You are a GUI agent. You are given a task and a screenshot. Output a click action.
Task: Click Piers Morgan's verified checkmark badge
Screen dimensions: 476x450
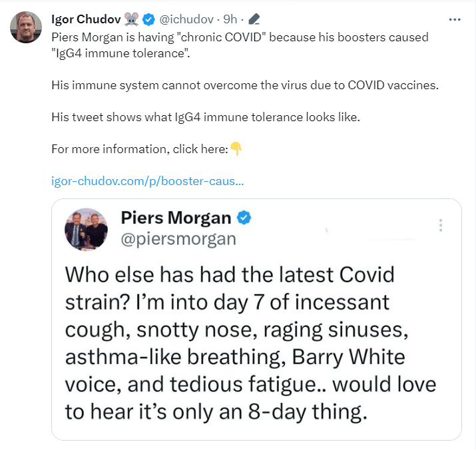coord(244,218)
